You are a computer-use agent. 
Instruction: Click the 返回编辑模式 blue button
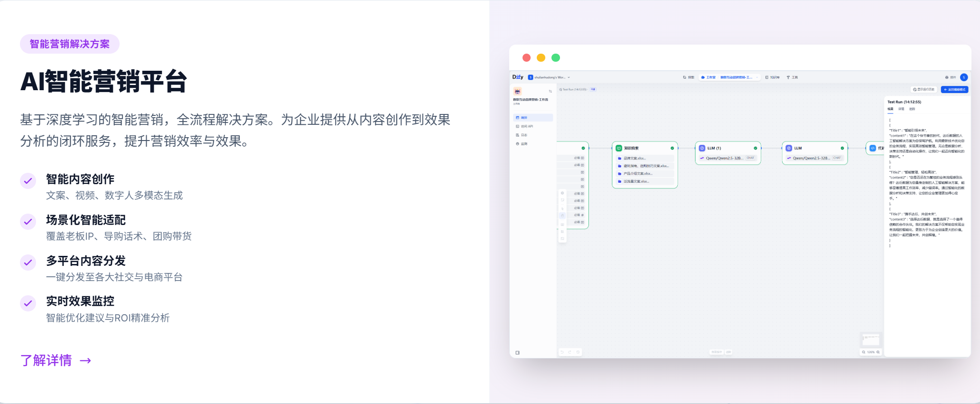point(954,90)
